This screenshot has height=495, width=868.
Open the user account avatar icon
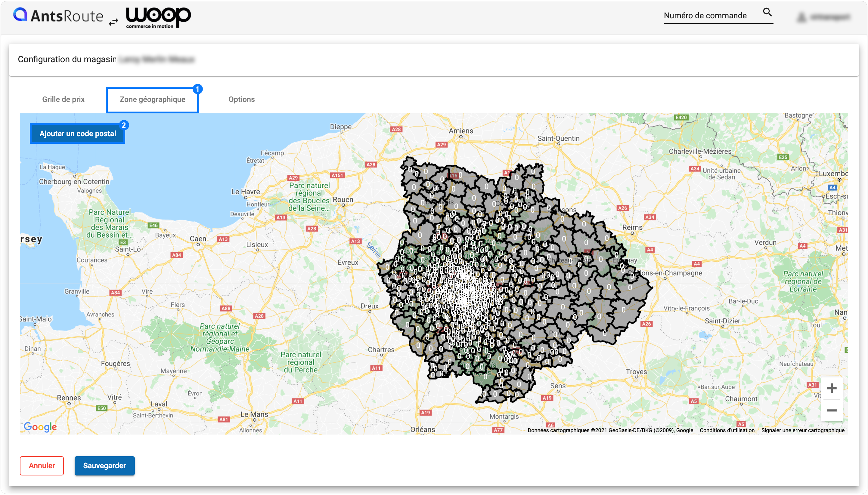(802, 17)
